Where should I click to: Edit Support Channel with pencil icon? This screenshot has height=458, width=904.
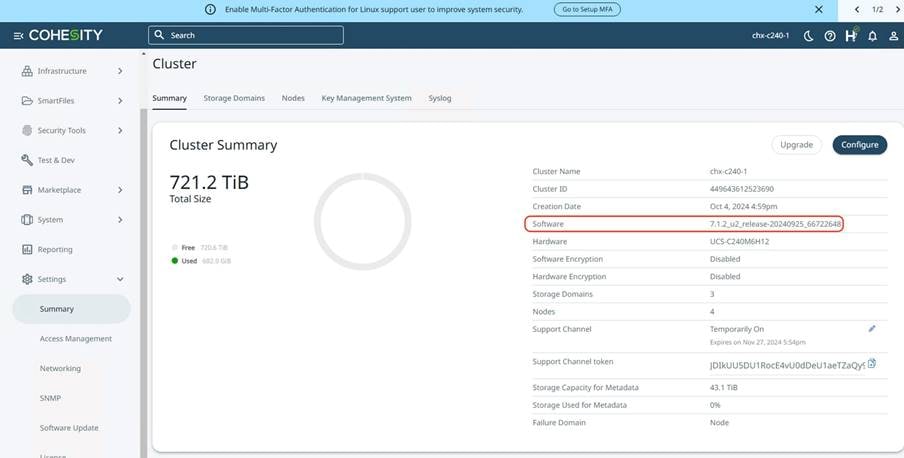(872, 329)
